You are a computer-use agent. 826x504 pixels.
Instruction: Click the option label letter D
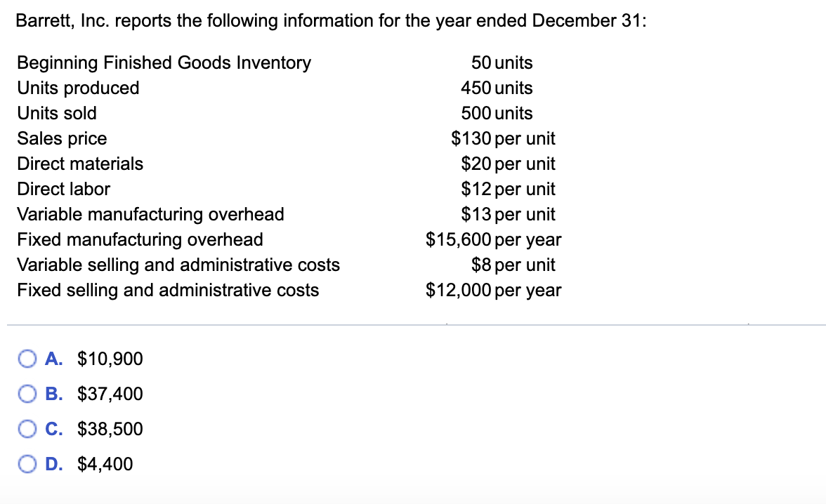pyautogui.click(x=53, y=464)
